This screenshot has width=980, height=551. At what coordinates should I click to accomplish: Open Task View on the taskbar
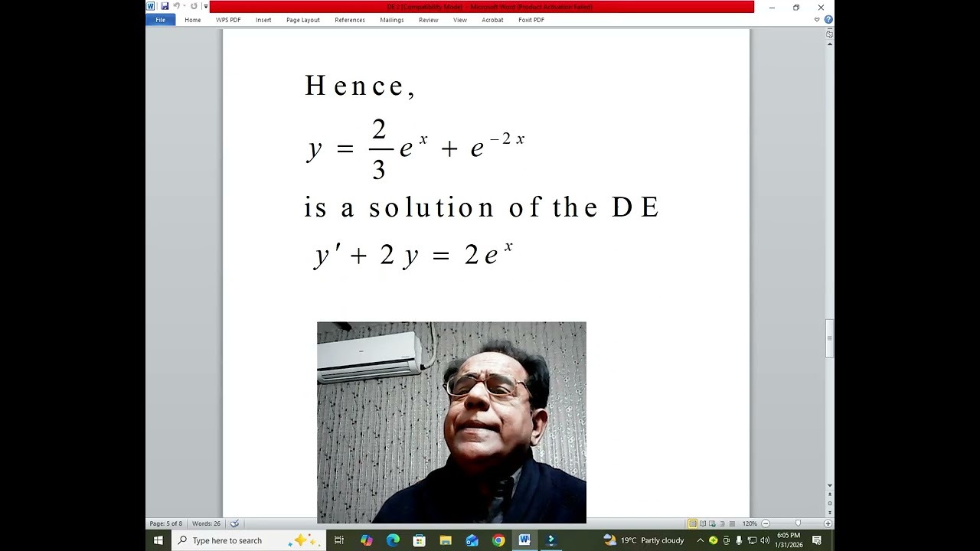339,540
